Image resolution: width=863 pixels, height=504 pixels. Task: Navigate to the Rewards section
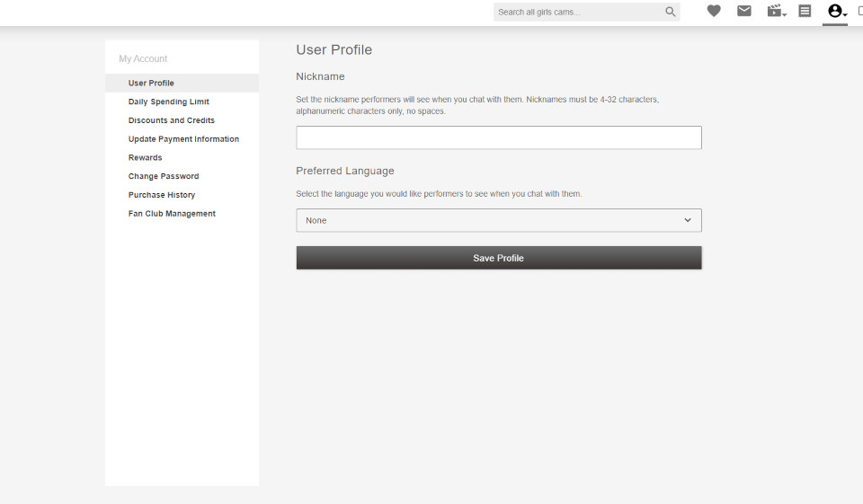click(x=146, y=158)
